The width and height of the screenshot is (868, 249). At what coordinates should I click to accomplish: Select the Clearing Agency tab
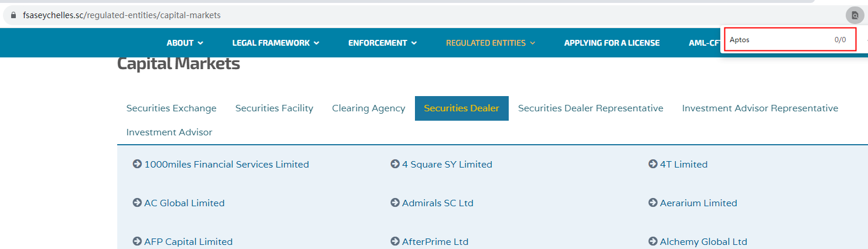point(369,108)
